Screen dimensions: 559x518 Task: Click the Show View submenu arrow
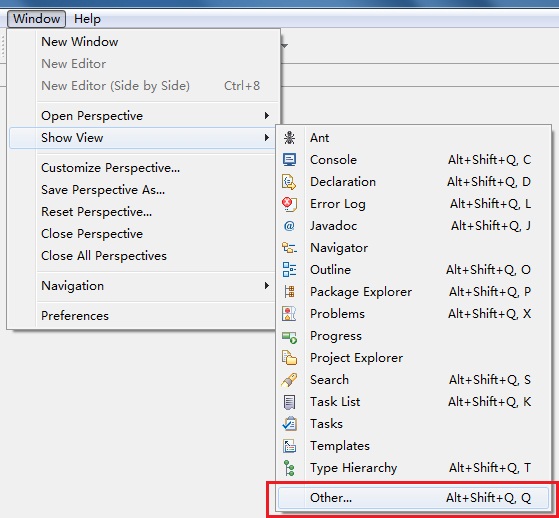point(266,138)
